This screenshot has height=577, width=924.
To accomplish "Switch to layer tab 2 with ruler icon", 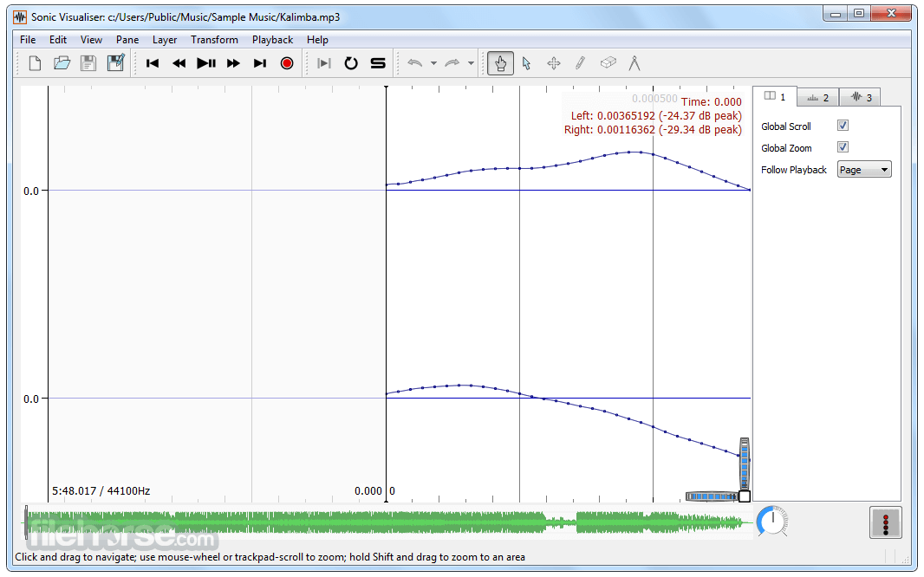I will [x=818, y=98].
